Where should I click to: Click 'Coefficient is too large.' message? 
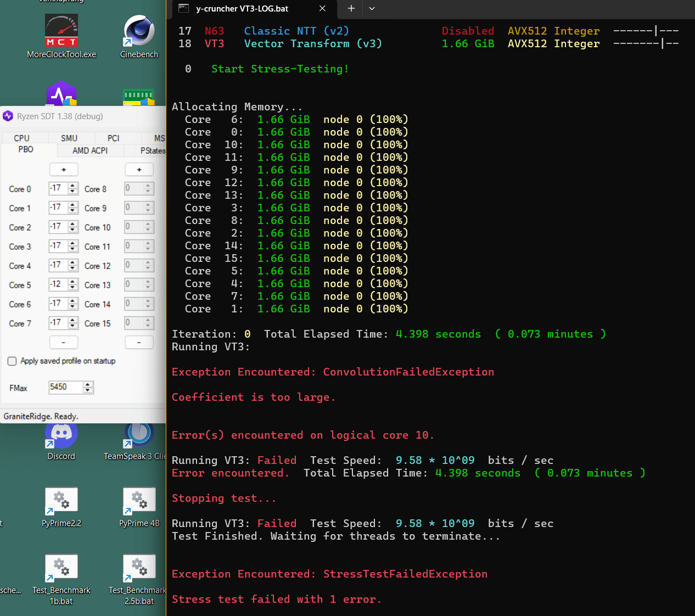[253, 397]
